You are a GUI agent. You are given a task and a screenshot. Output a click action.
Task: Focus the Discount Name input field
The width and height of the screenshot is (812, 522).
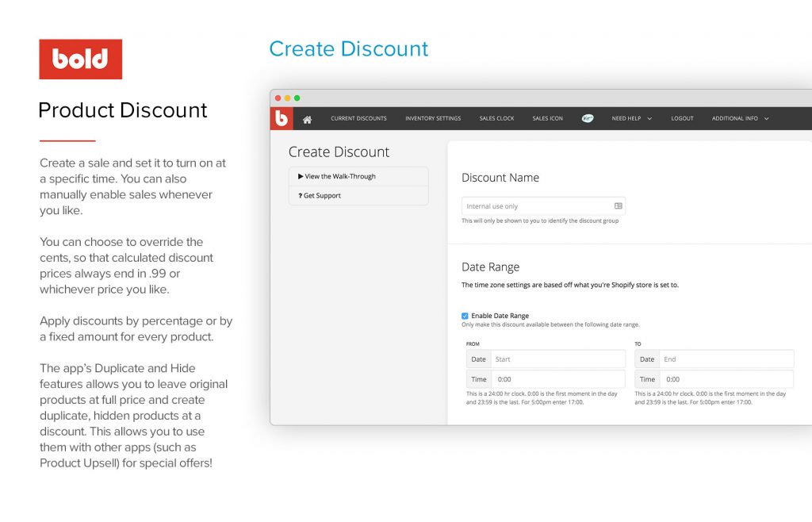tap(543, 206)
